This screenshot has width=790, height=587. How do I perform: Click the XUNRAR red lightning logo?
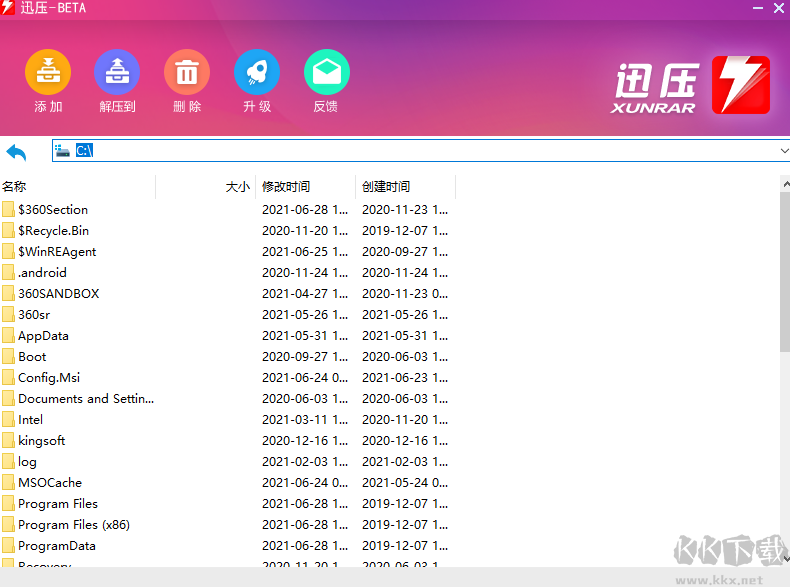(741, 85)
